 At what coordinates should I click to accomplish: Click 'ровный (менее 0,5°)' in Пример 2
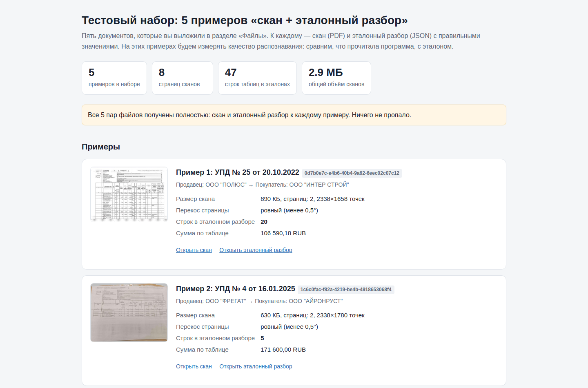pos(290,327)
